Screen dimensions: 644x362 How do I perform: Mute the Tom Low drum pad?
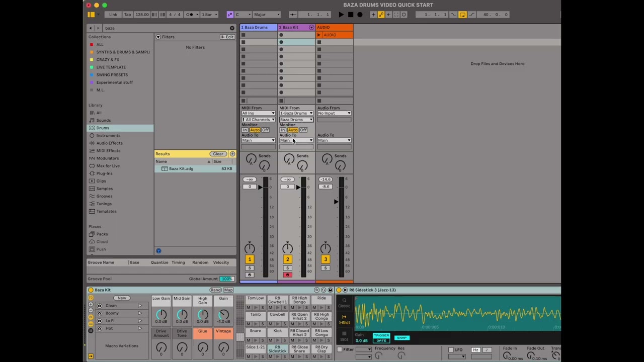tap(248, 307)
